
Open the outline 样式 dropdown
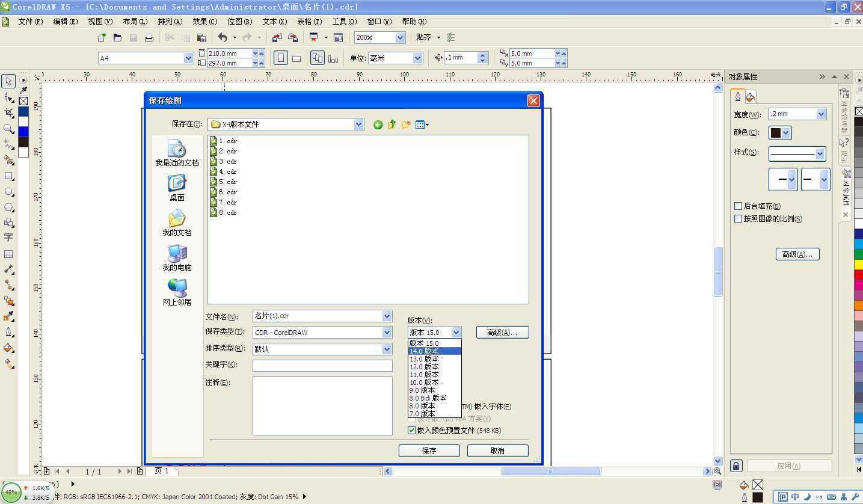click(x=820, y=154)
